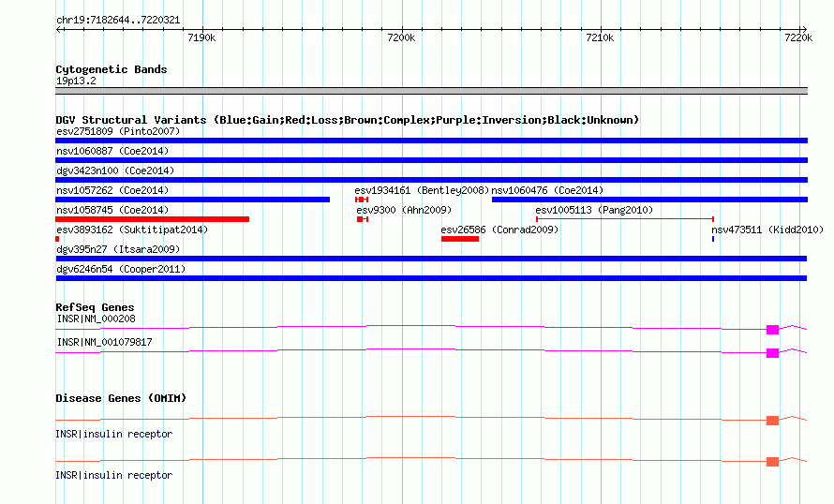Click the first OMIM orange exon block
Viewport: 834px width, 504px height.
point(772,421)
